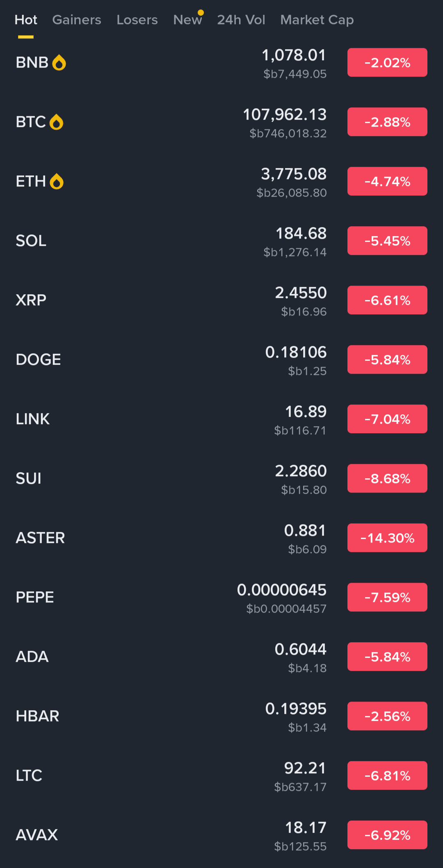The image size is (443, 868).
Task: Select the LINK coin entry
Action: [x=221, y=419]
